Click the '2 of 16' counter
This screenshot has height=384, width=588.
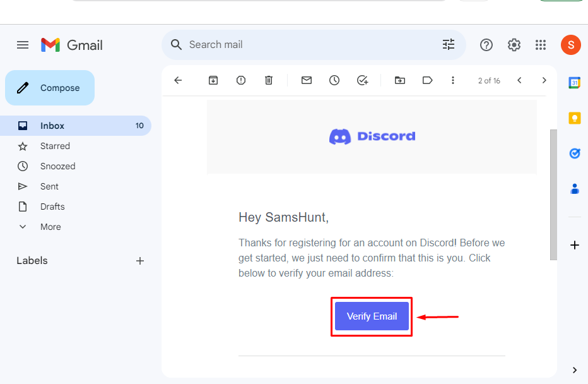pos(489,81)
